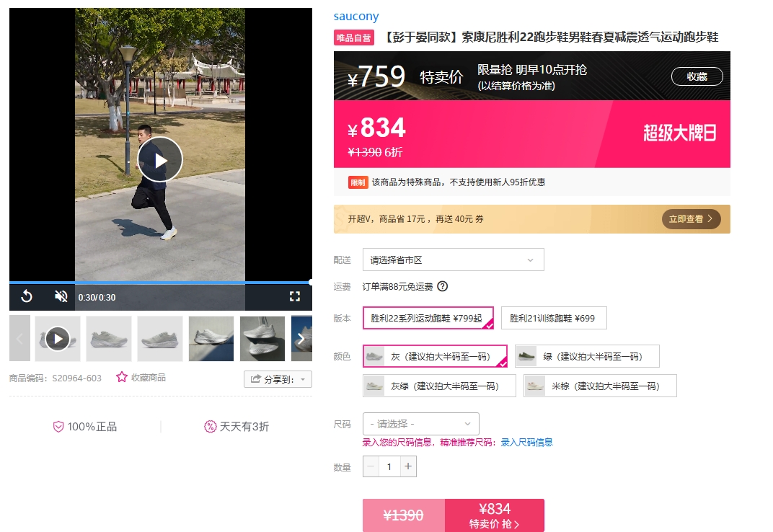The height and width of the screenshot is (532, 773).
Task: Click the 限制 tag label
Action: [x=358, y=182]
